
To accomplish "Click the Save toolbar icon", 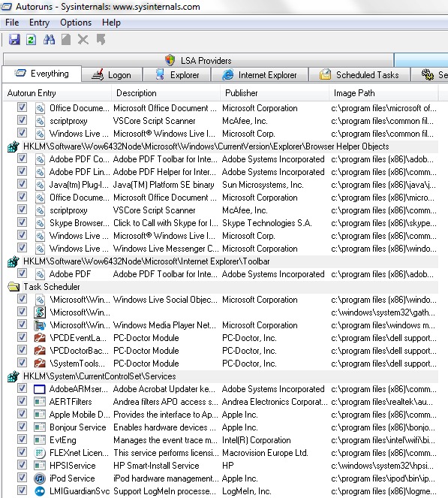I will 14,40.
